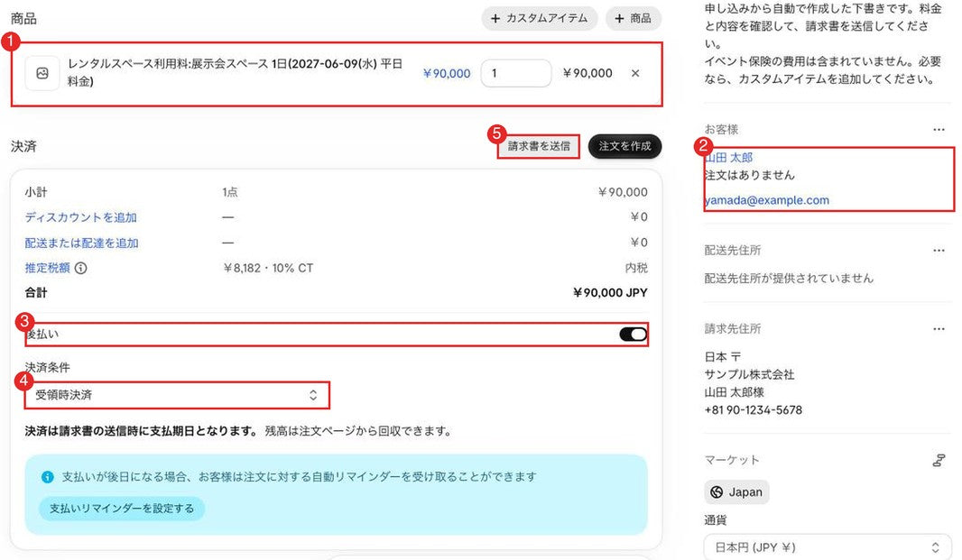The height and width of the screenshot is (560, 962).
Task: Click サンプル株式会社 in billing address
Action: pos(749,374)
